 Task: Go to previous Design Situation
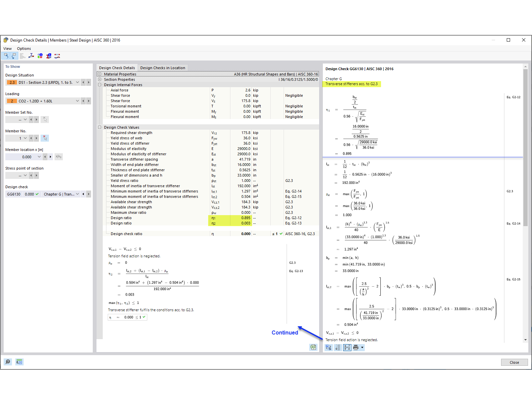click(83, 82)
